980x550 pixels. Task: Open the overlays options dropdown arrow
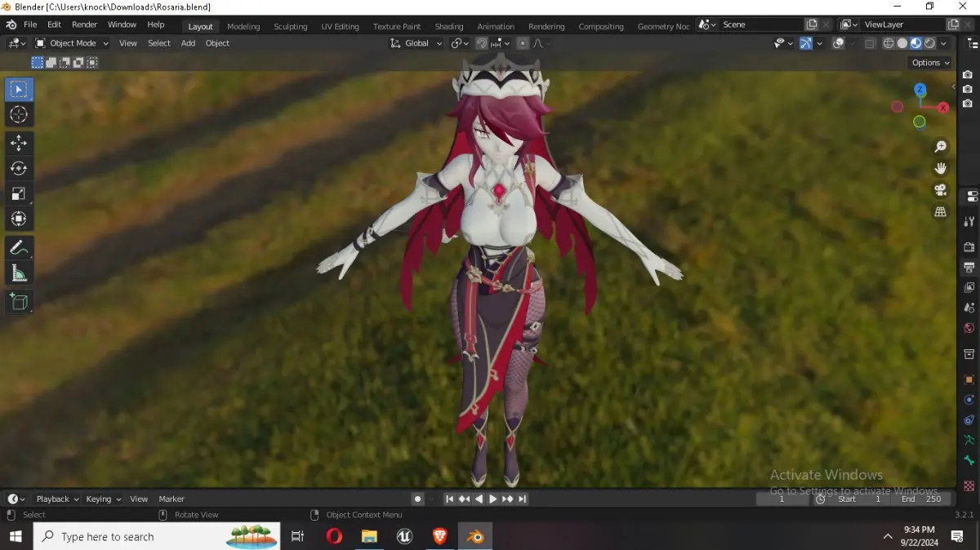853,43
